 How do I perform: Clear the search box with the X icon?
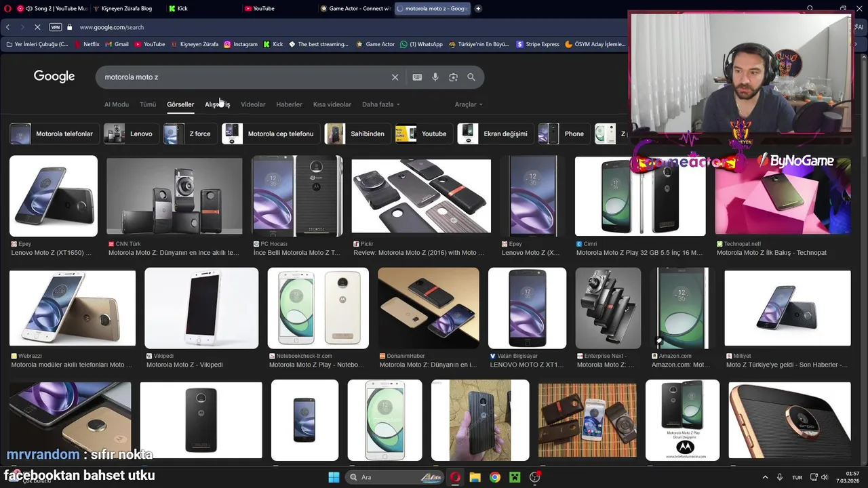(x=395, y=77)
